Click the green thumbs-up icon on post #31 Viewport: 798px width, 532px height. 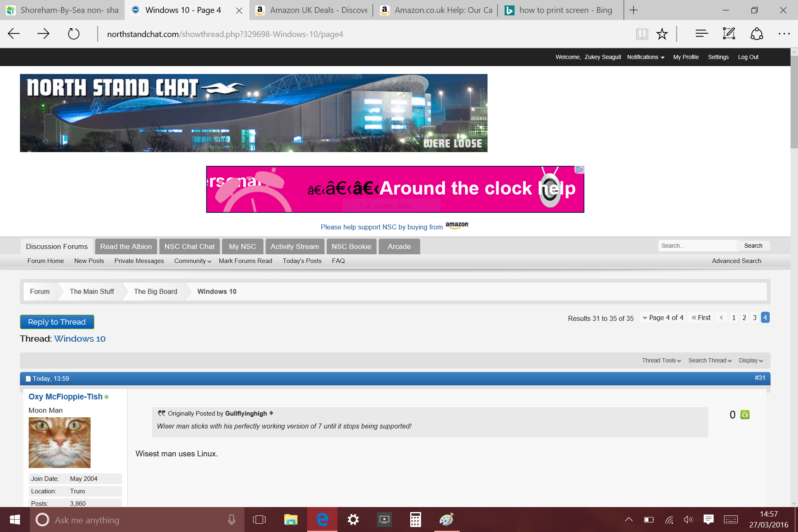[x=745, y=414]
